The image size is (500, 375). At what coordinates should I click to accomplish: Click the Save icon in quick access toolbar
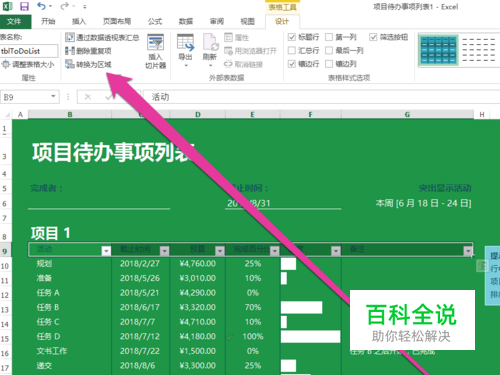pos(24,6)
